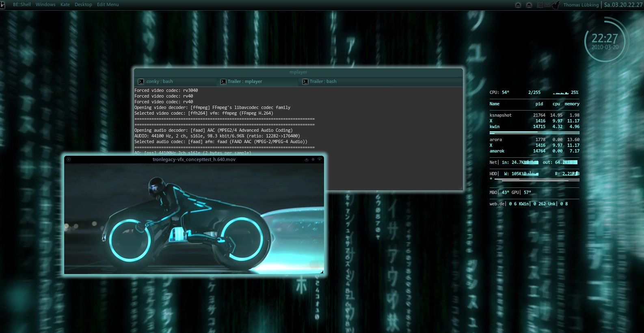This screenshot has height=333, width=644.
Task: Click the mplayer terminal window title bar
Action: coord(298,72)
